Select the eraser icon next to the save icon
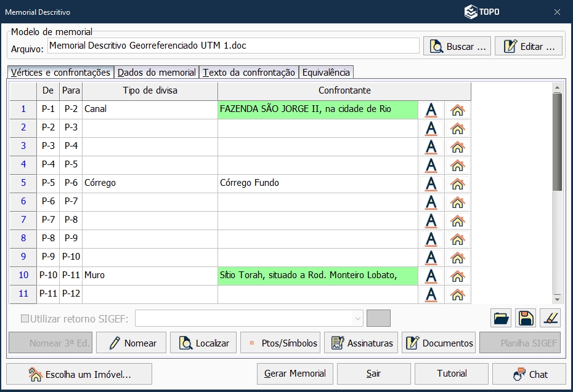This screenshot has width=573, height=392. [x=550, y=318]
